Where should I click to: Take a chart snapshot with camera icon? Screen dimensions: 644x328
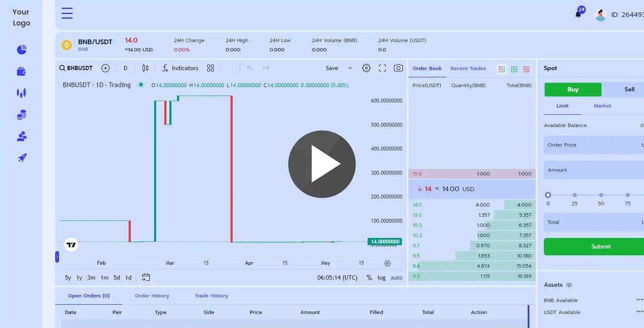coord(398,68)
